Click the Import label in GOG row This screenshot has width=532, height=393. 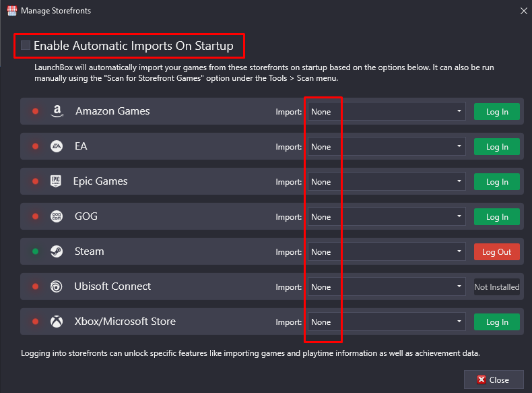(x=288, y=217)
